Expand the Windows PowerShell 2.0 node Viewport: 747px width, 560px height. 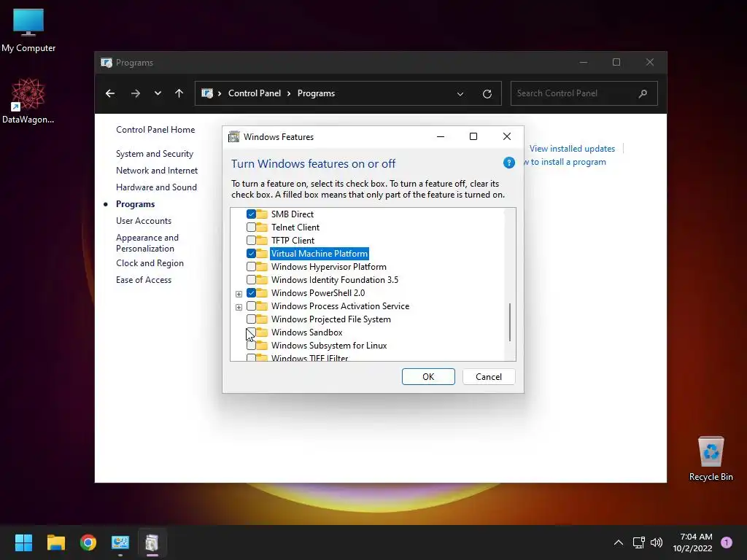coord(239,294)
